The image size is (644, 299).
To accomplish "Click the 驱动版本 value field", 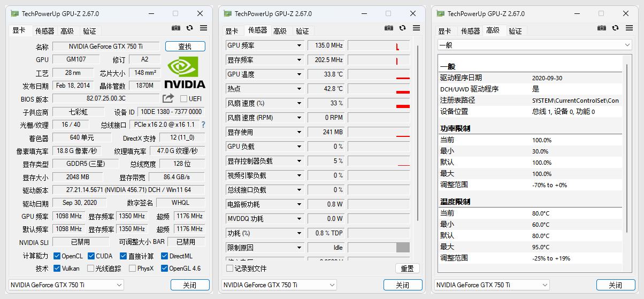I will 128,190.
